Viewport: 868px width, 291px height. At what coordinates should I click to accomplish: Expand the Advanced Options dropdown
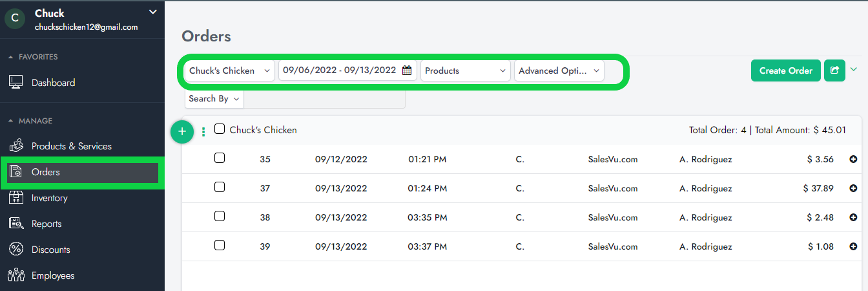pos(559,70)
